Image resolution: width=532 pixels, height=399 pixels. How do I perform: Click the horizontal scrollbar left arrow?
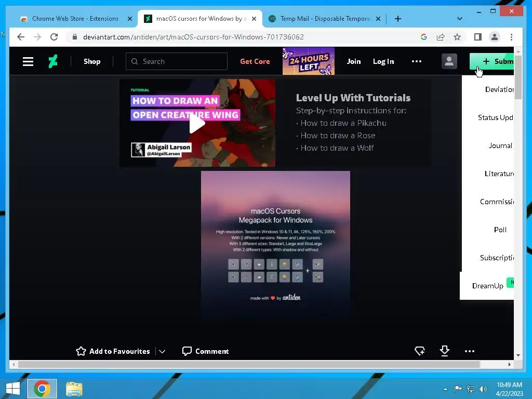click(14, 364)
